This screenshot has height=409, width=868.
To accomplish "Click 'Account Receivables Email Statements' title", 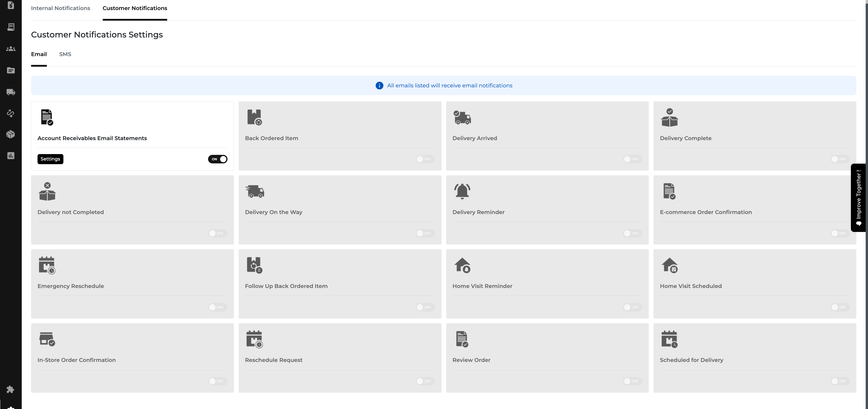I will pos(92,138).
